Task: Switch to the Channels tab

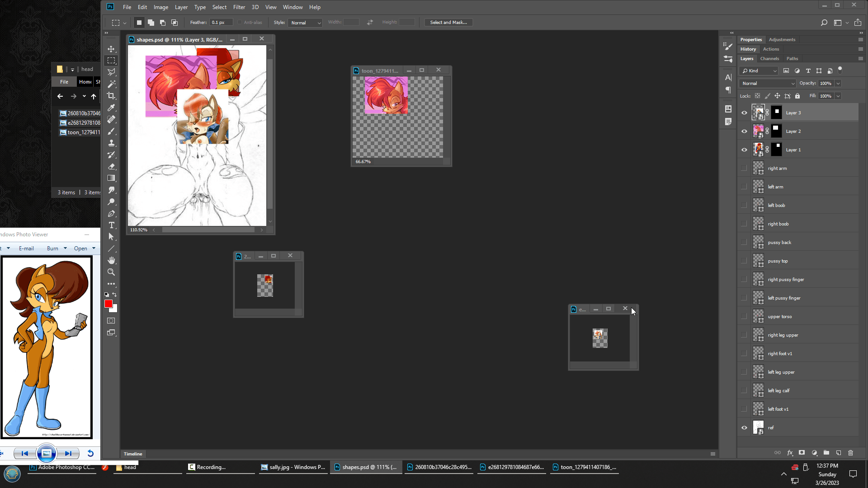Action: [x=769, y=59]
